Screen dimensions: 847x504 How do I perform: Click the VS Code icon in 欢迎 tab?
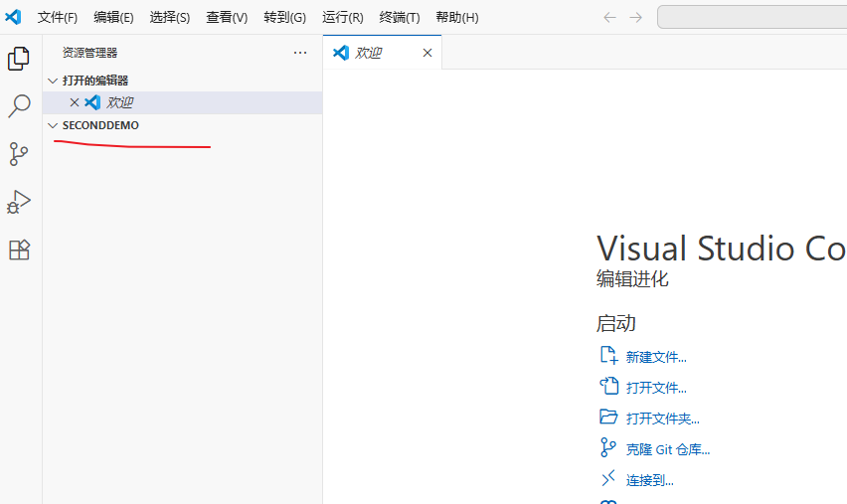coord(341,53)
